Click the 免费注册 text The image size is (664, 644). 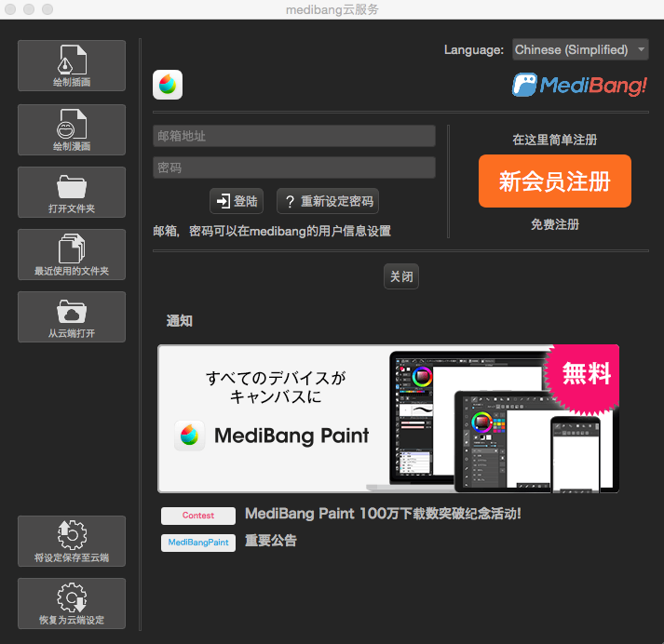(555, 224)
